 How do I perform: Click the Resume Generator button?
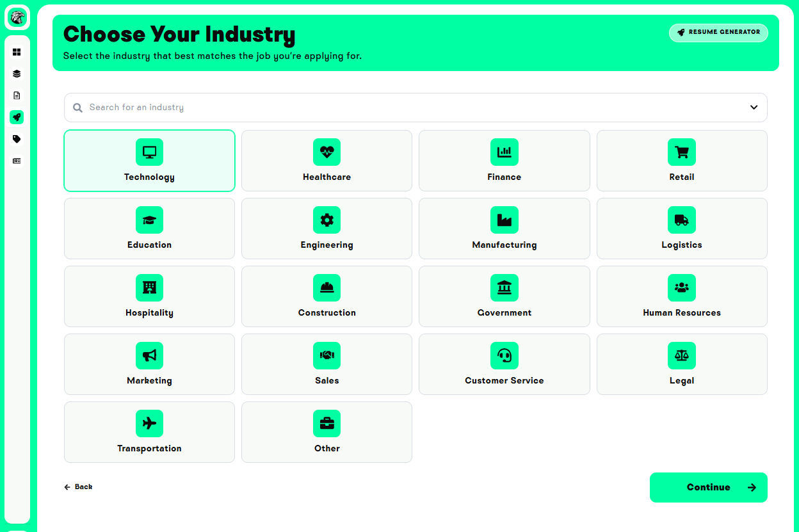point(718,33)
